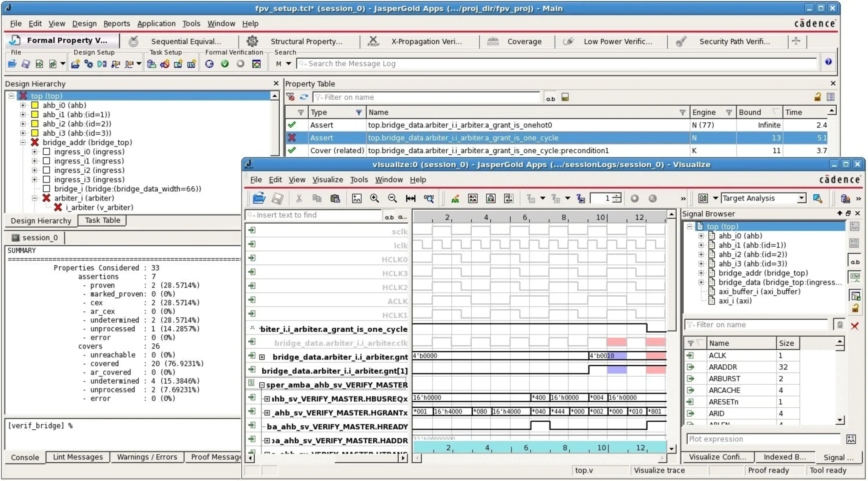The height and width of the screenshot is (481, 868).
Task: Click the Structural Property gear icon
Action: coord(252,41)
